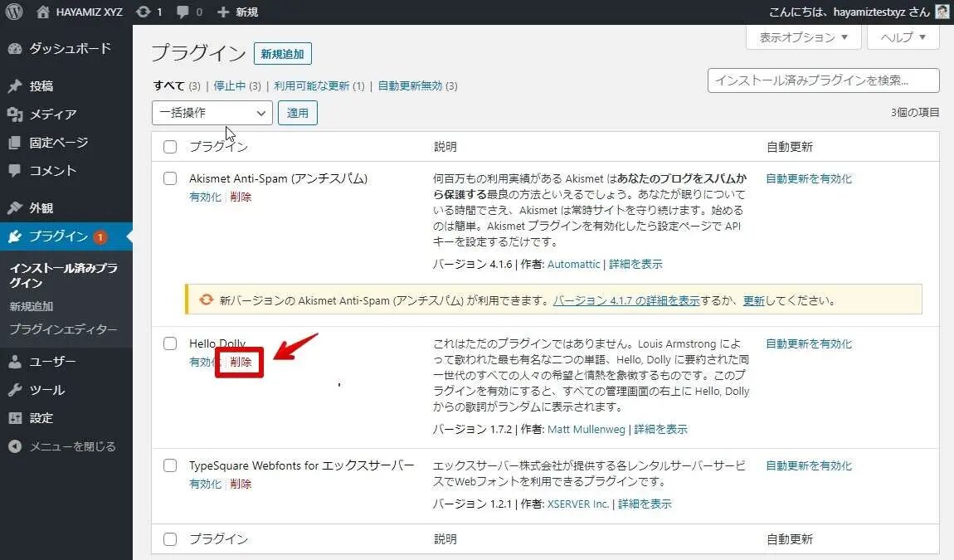Click the 適用 apply button
This screenshot has height=560, width=954.
[x=298, y=113]
